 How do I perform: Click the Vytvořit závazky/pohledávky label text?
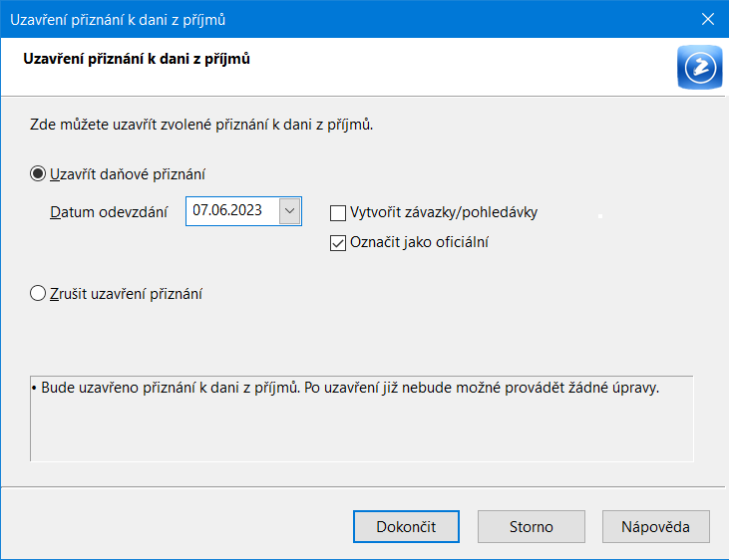[444, 212]
